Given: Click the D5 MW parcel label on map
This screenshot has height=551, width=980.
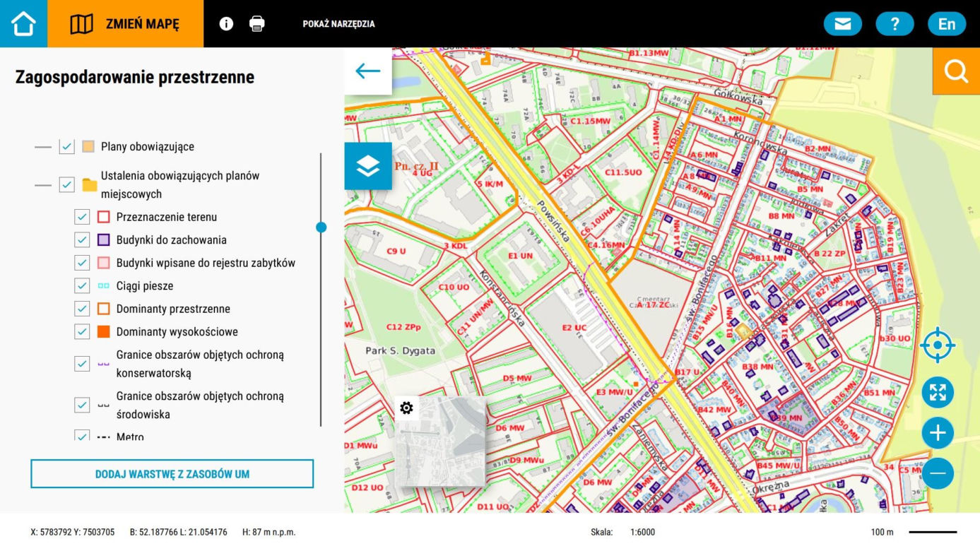Looking at the screenshot, I should point(517,379).
